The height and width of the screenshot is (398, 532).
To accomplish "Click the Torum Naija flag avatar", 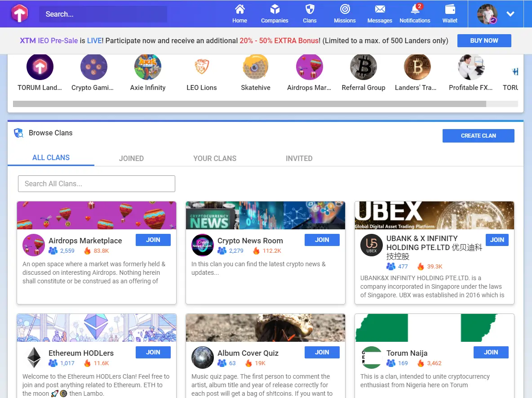I will (372, 357).
